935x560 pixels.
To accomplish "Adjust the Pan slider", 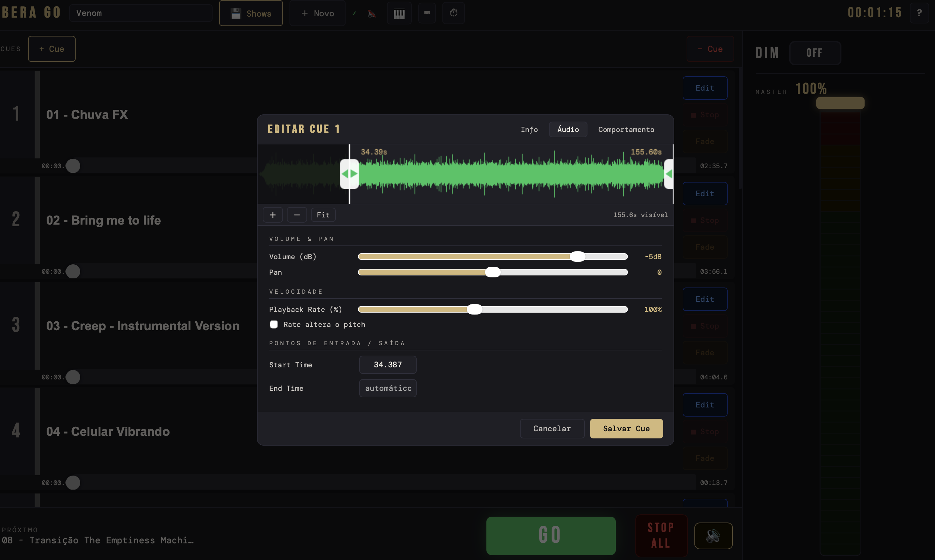I will tap(493, 272).
